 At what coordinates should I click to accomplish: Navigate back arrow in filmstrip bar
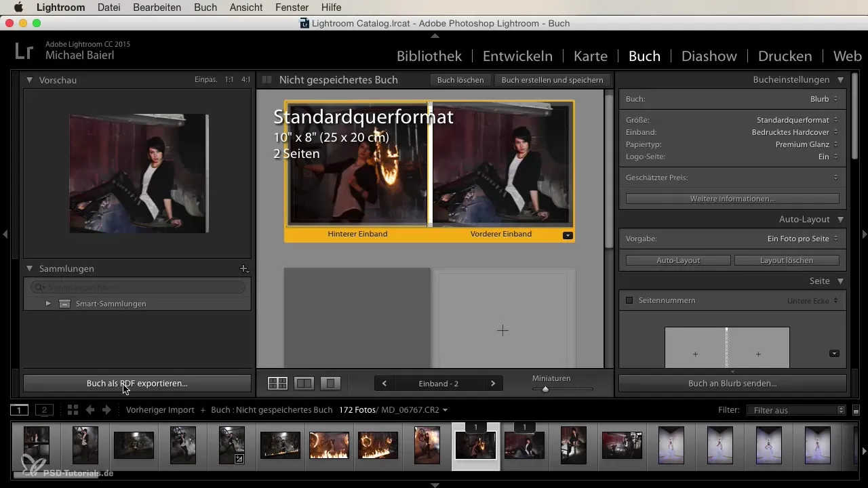[x=90, y=410]
